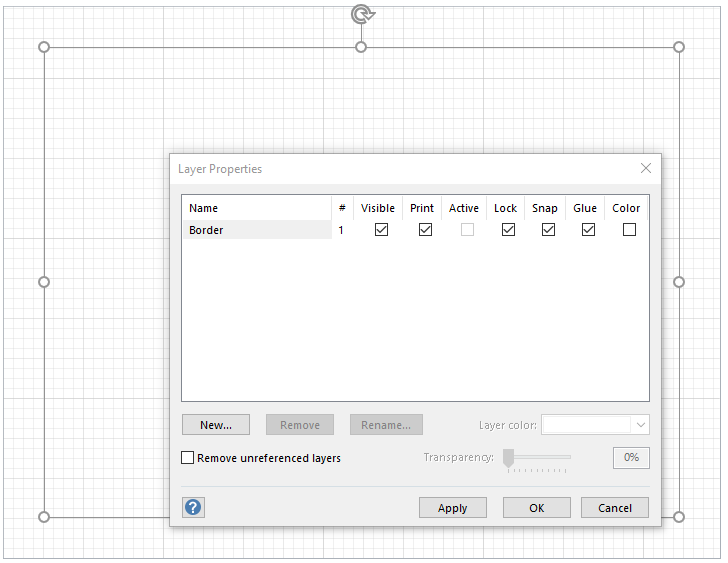Viewport: 728px width, 563px height.
Task: Click the Name column header
Action: (x=257, y=208)
